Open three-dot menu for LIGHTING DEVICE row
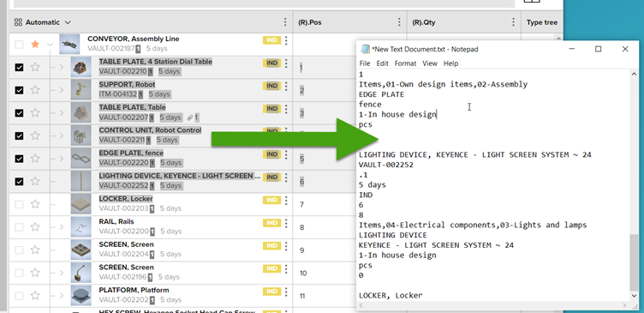 pos(286,178)
